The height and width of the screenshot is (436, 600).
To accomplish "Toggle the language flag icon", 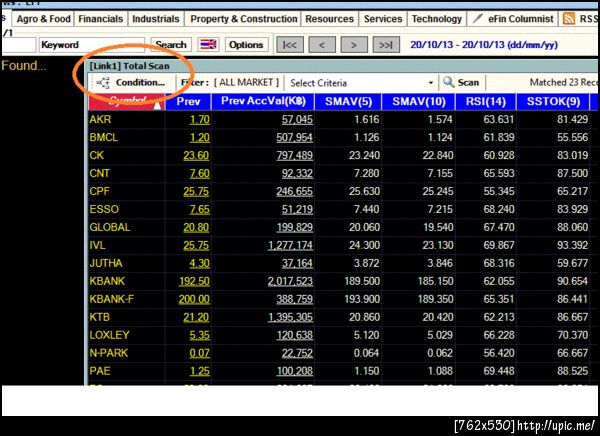I will pos(208,45).
